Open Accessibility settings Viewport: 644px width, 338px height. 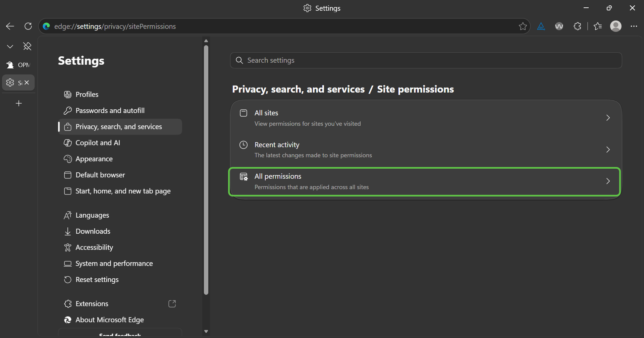(x=120, y=247)
